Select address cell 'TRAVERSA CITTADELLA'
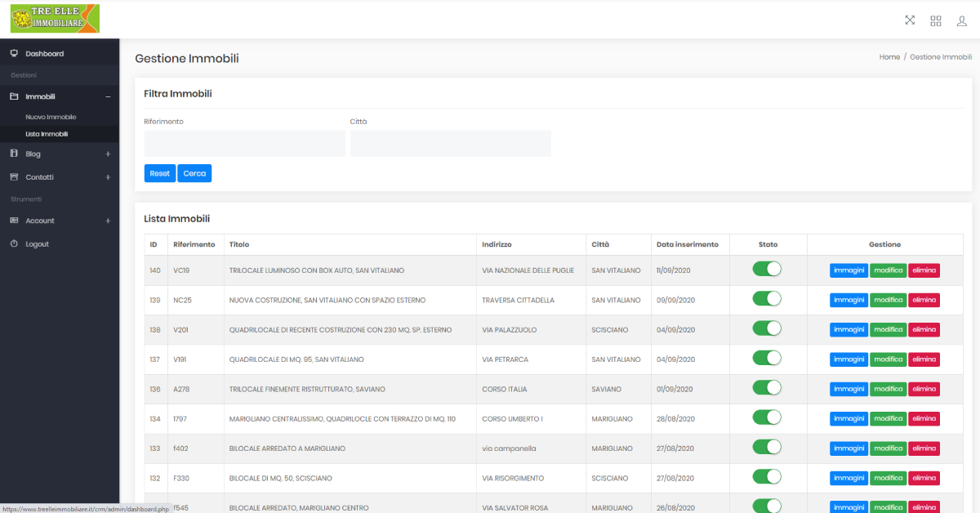Viewport: 980px width, 513px height. tap(519, 301)
